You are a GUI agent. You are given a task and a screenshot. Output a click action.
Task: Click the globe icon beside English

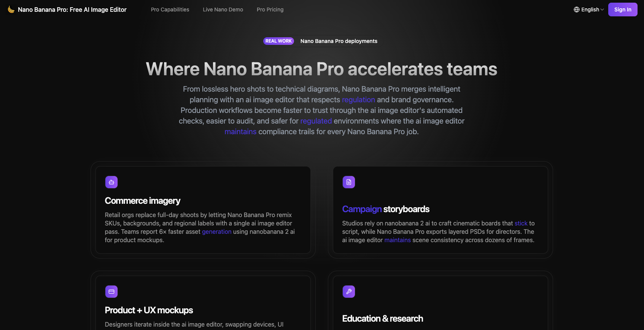pyautogui.click(x=576, y=9)
